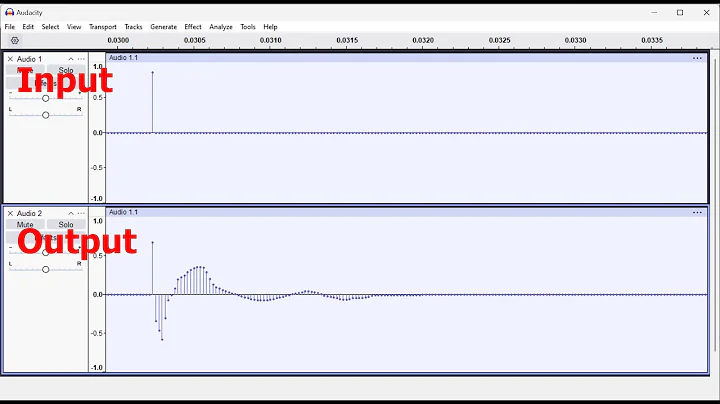Maximize the Audacity window

pyautogui.click(x=680, y=12)
